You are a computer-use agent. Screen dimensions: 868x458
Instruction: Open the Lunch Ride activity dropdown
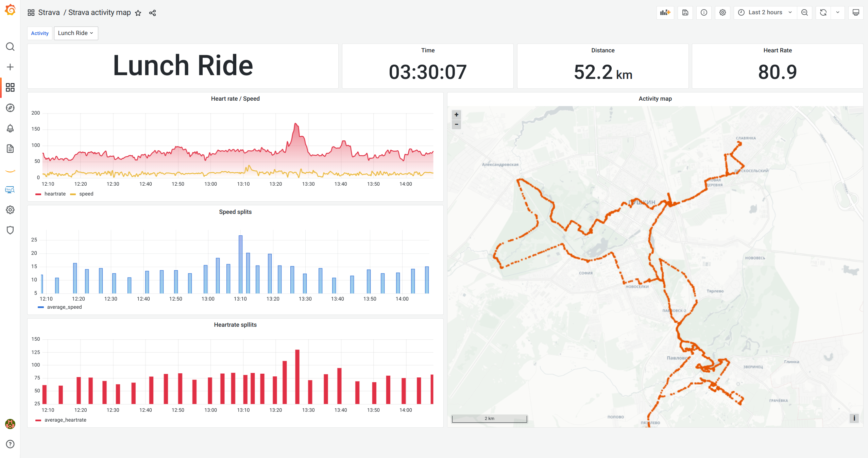tap(76, 33)
